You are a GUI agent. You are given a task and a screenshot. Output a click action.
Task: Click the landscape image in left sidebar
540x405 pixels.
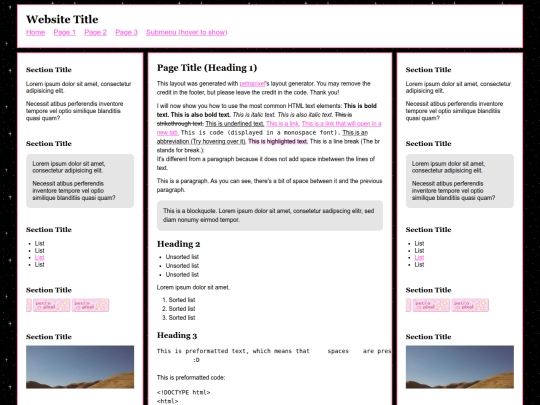point(80,367)
